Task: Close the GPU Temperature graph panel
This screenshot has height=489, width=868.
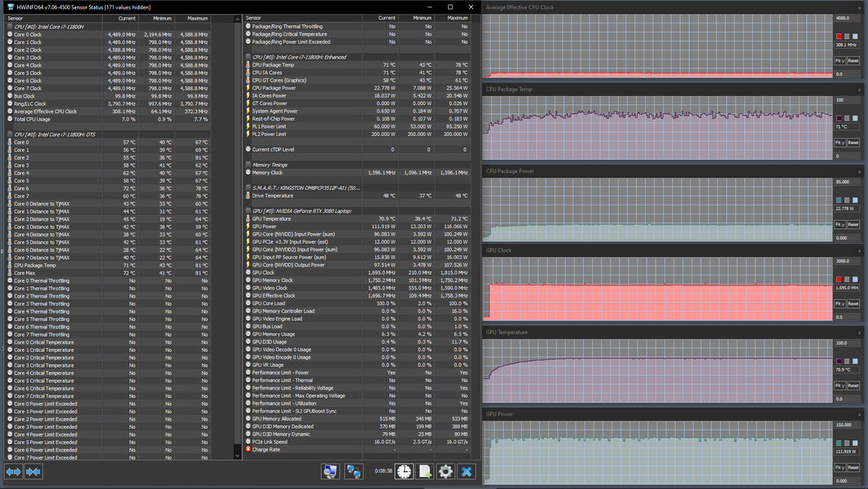Action: pos(859,333)
